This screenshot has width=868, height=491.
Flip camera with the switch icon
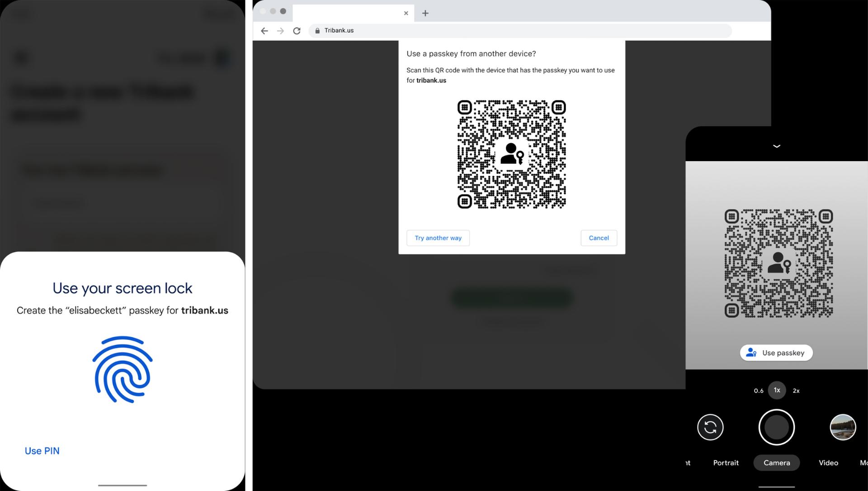coord(710,427)
